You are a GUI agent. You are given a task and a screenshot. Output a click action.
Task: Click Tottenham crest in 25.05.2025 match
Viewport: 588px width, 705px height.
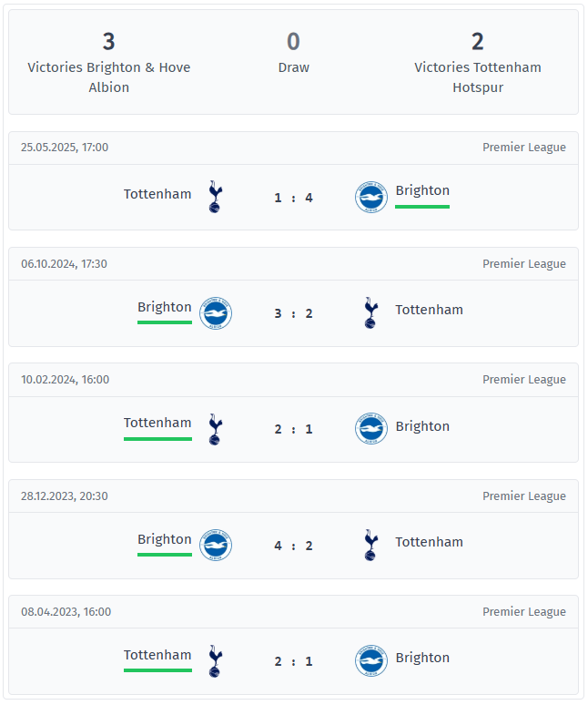click(x=215, y=197)
